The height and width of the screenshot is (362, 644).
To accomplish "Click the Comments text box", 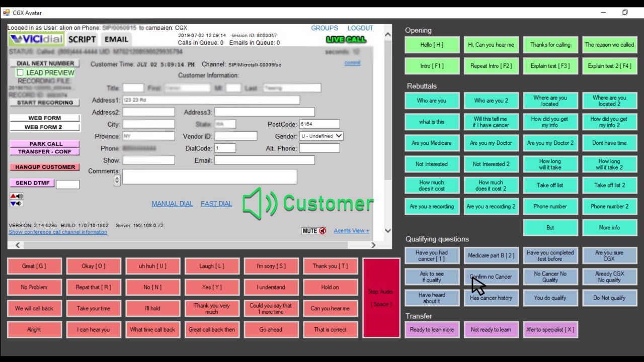I will (x=210, y=176).
